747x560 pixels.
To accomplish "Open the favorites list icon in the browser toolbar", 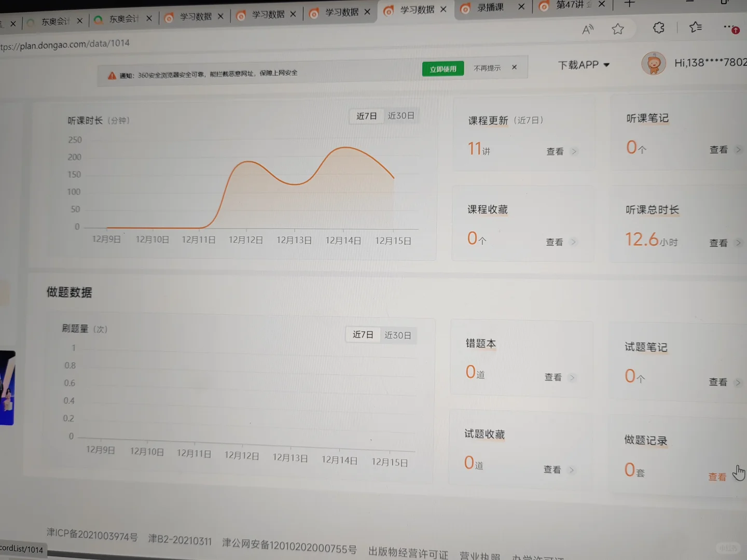I will (696, 27).
